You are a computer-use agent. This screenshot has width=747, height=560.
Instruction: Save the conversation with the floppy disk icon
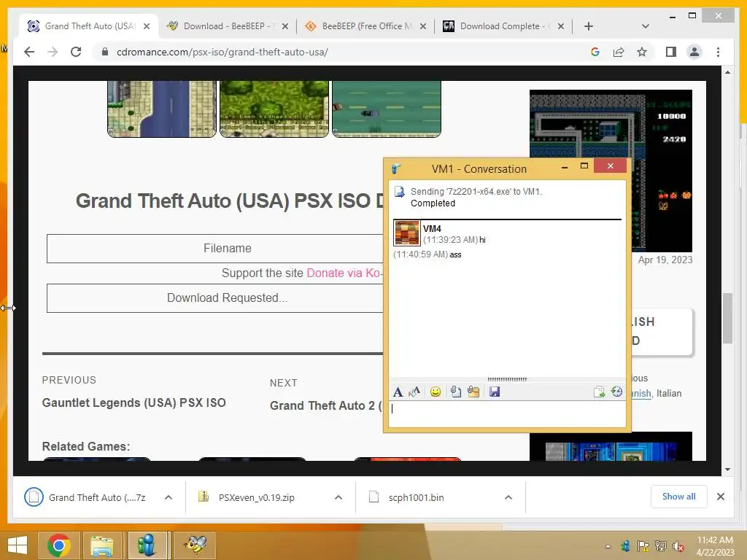click(x=495, y=392)
